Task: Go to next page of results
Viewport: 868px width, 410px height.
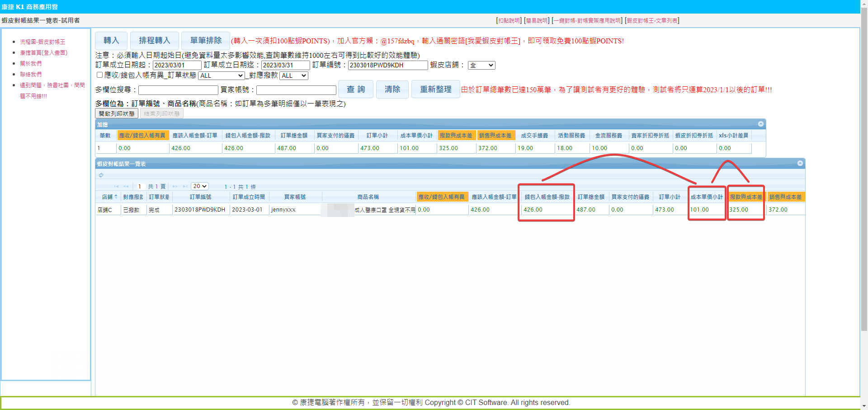Action: (175, 186)
